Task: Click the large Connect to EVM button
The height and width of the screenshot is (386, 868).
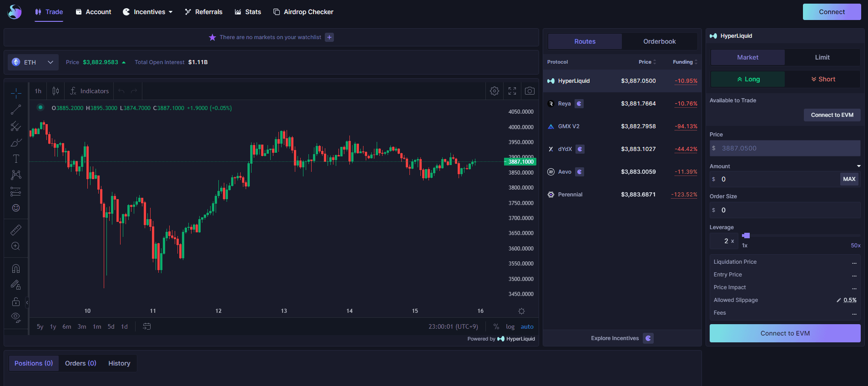Action: [785, 333]
